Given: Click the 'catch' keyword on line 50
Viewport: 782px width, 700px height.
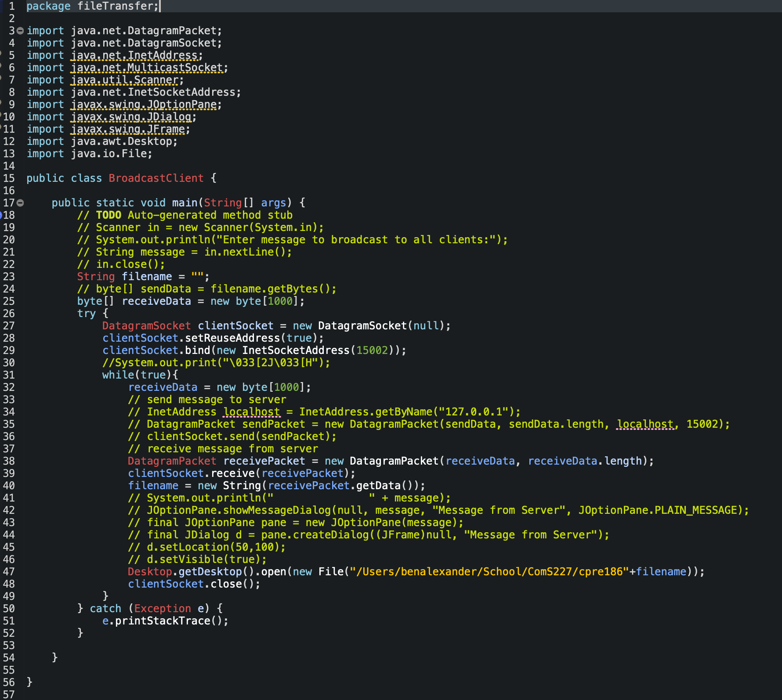Looking at the screenshot, I should coord(105,609).
